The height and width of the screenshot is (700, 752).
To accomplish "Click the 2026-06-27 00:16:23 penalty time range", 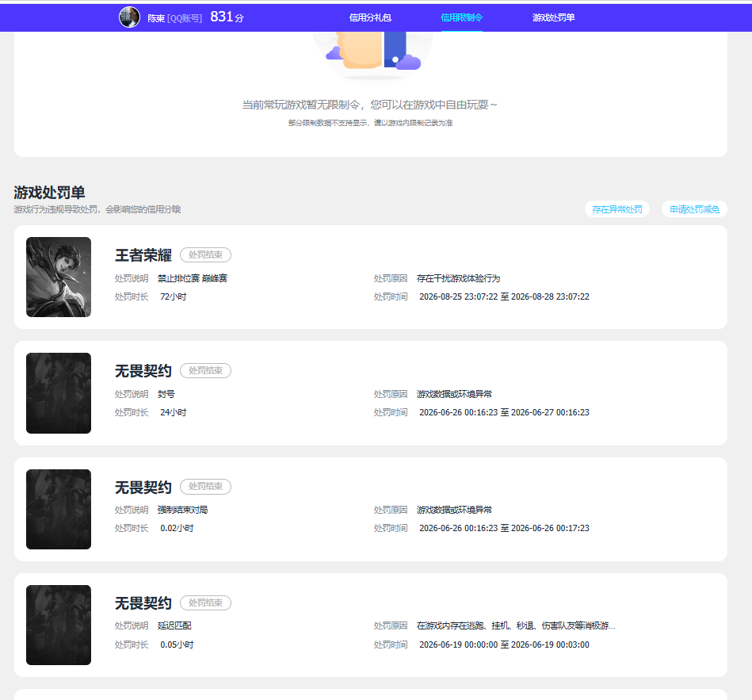I will pos(504,412).
